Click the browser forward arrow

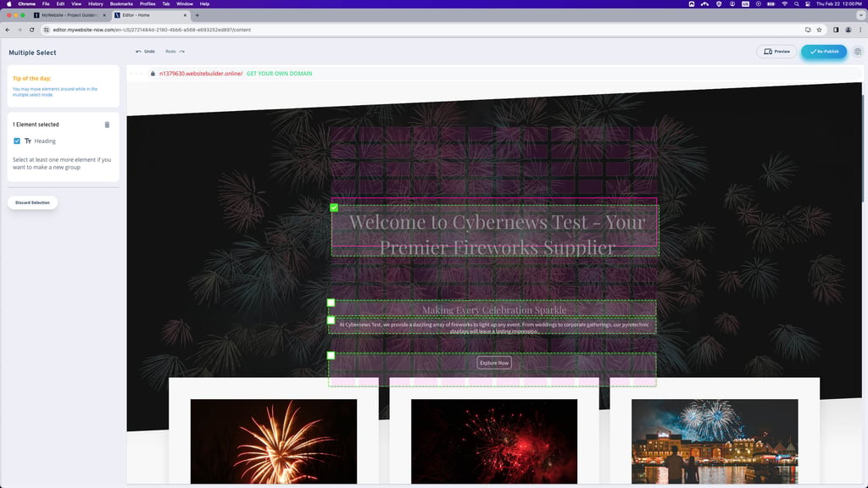point(19,30)
